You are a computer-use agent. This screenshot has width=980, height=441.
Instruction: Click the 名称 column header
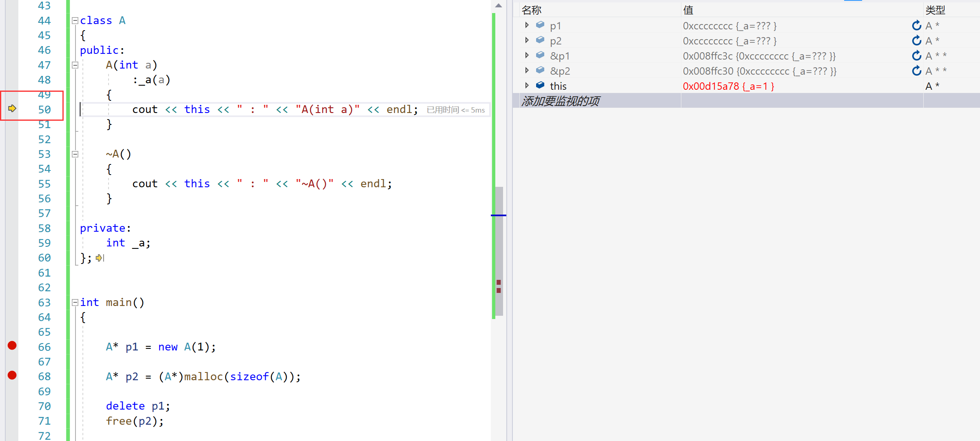tap(532, 10)
